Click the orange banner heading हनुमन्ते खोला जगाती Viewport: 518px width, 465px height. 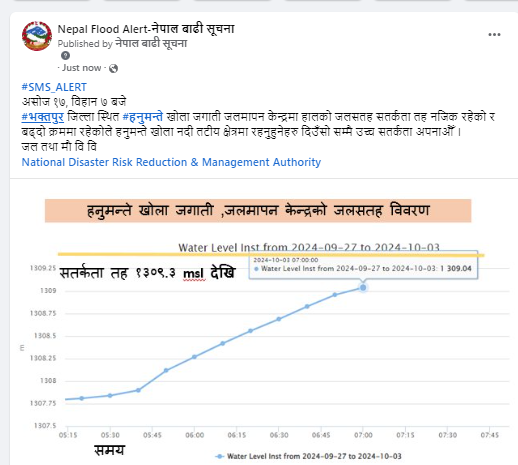click(x=258, y=211)
